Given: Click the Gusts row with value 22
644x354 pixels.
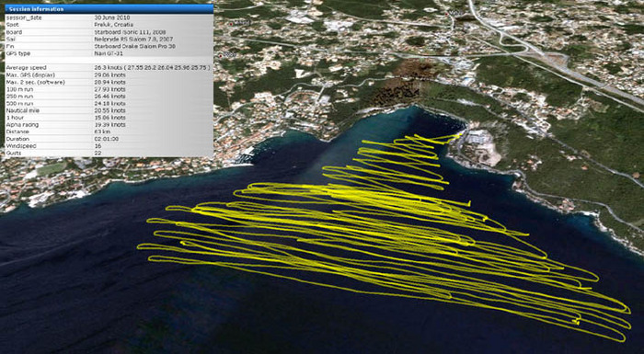Looking at the screenshot, I should [109, 154].
